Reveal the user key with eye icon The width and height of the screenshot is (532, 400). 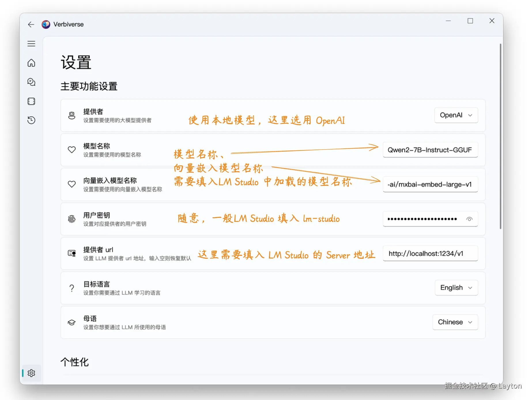[x=469, y=219]
